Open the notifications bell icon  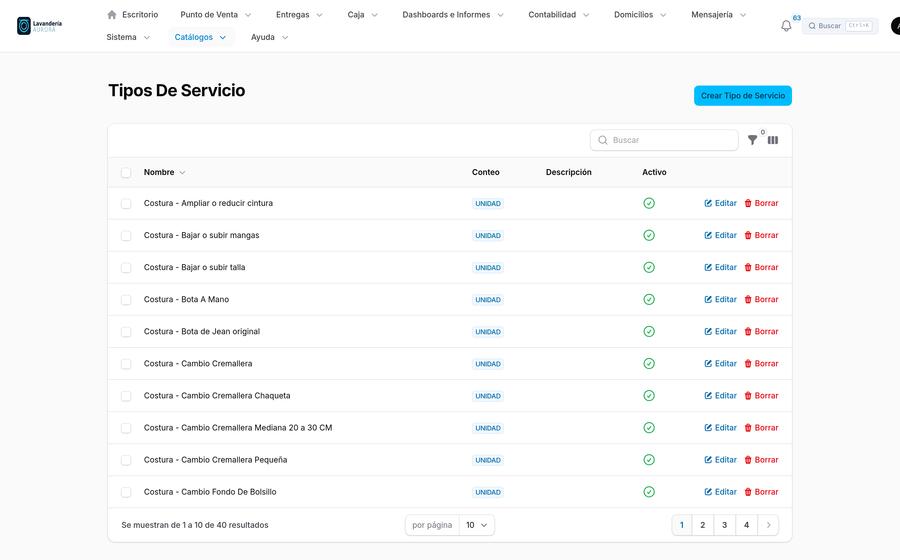click(x=786, y=26)
